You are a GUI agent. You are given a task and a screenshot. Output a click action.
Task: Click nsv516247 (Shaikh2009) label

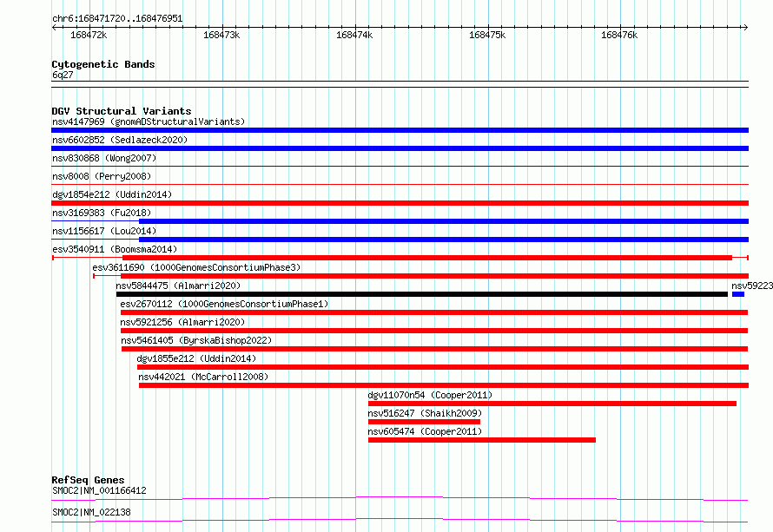[x=425, y=413]
